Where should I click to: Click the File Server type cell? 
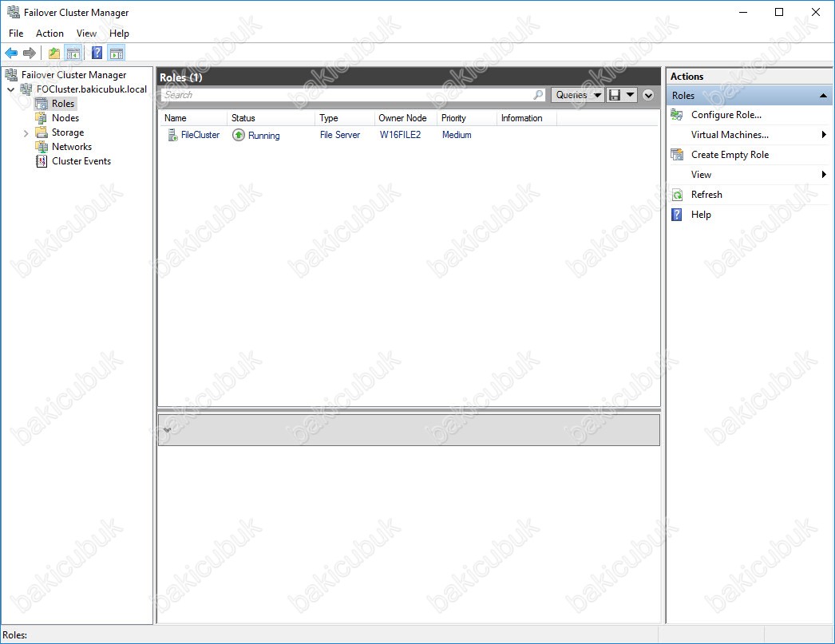click(340, 135)
